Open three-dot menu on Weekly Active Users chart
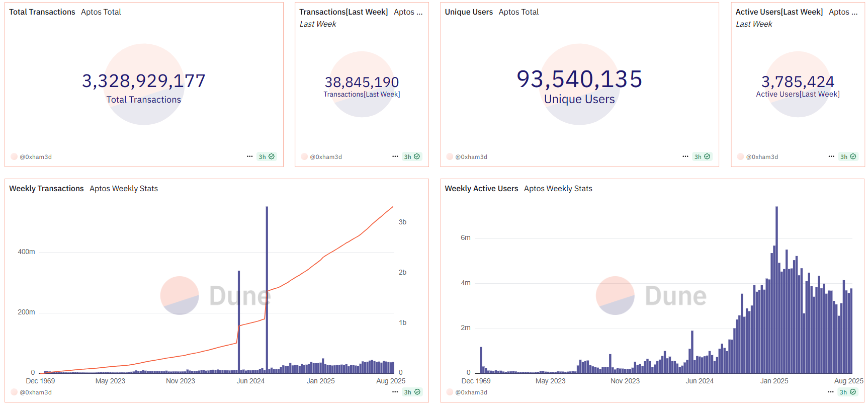868x407 pixels. coord(831,392)
